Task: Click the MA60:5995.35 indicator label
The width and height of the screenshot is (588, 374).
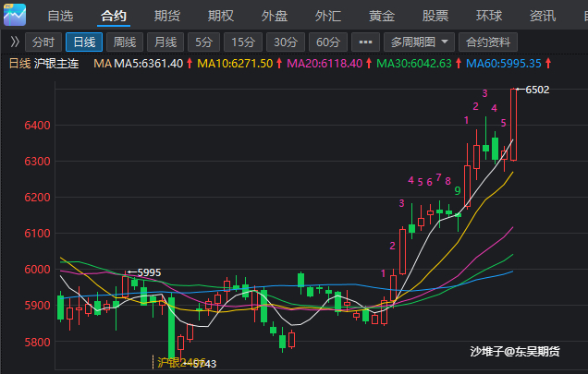Action: 504,64
